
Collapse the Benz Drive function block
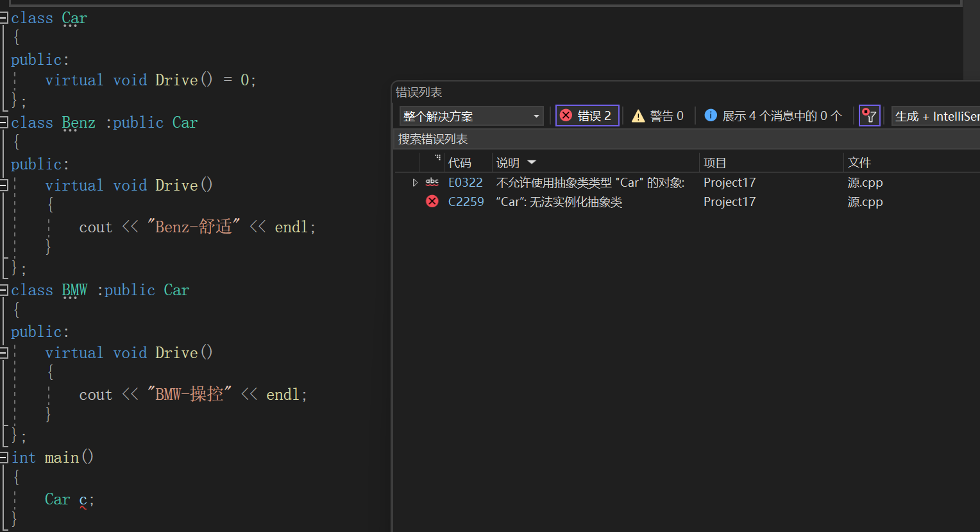click(3, 185)
